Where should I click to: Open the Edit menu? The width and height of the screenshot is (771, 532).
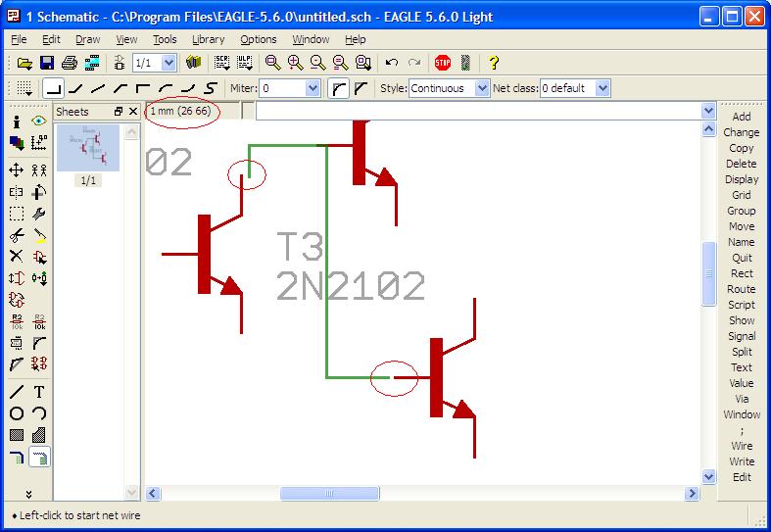tap(51, 39)
